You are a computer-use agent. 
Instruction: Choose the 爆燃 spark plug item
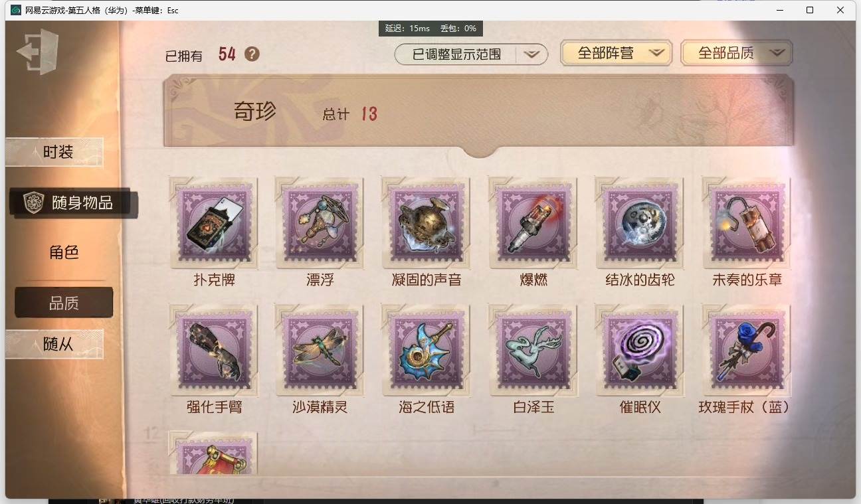tap(533, 223)
